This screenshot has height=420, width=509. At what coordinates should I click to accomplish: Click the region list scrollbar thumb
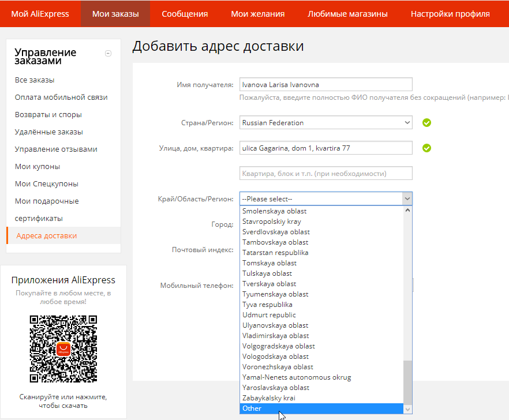point(407,383)
